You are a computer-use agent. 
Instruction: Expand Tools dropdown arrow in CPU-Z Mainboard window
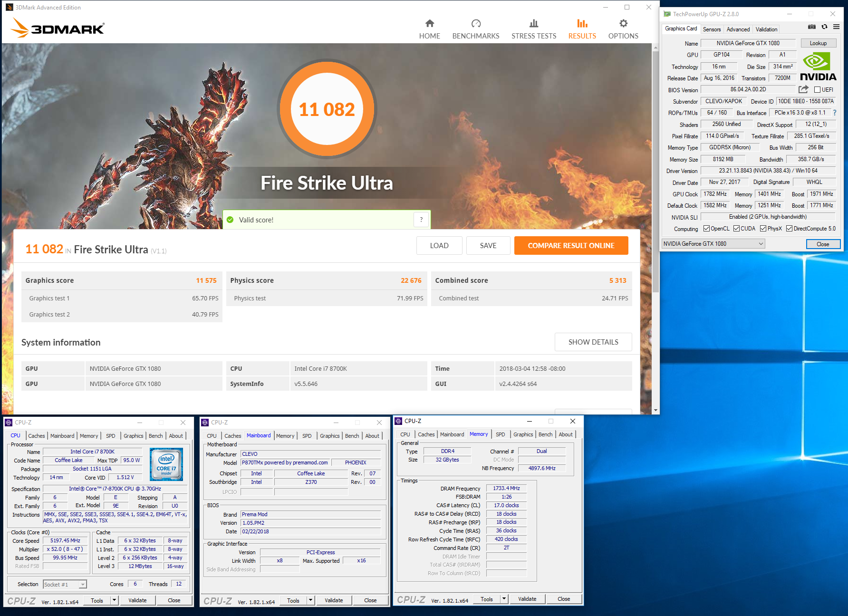[310, 600]
